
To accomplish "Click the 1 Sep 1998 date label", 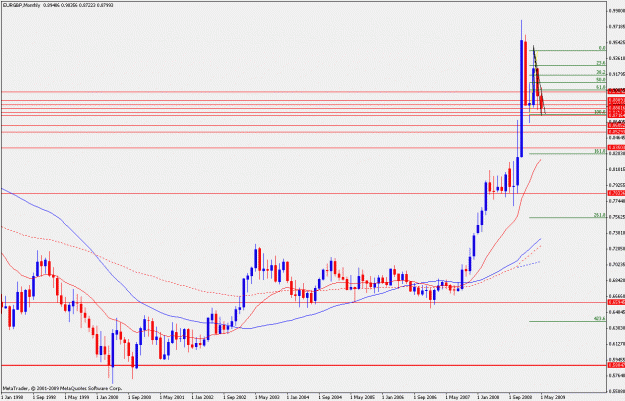I will click(44, 397).
